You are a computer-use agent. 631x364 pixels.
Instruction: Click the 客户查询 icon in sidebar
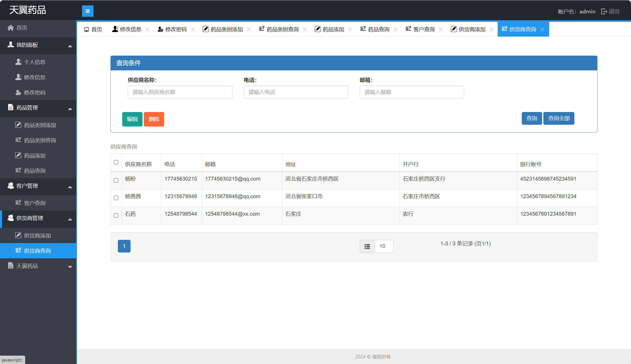click(18, 203)
